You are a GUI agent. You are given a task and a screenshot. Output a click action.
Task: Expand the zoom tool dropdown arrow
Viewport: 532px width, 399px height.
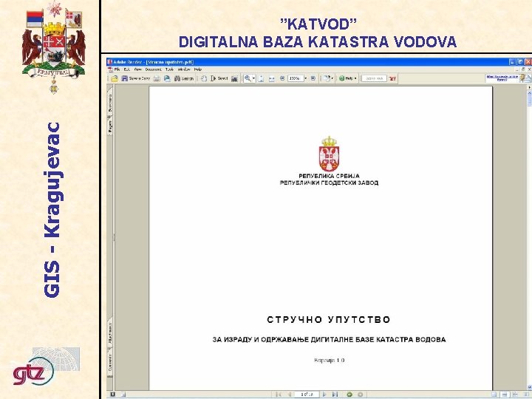(x=253, y=78)
